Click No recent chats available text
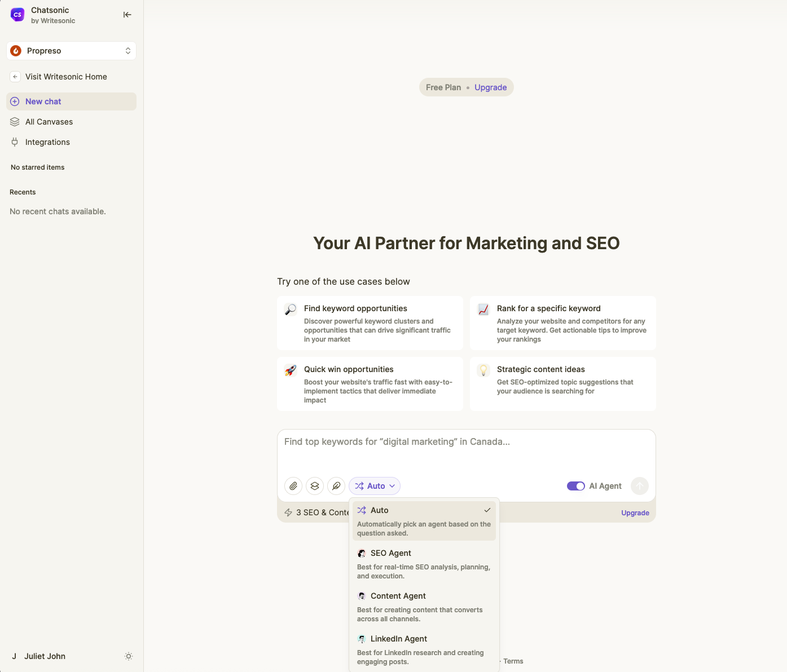The height and width of the screenshot is (672, 787). [x=58, y=211]
